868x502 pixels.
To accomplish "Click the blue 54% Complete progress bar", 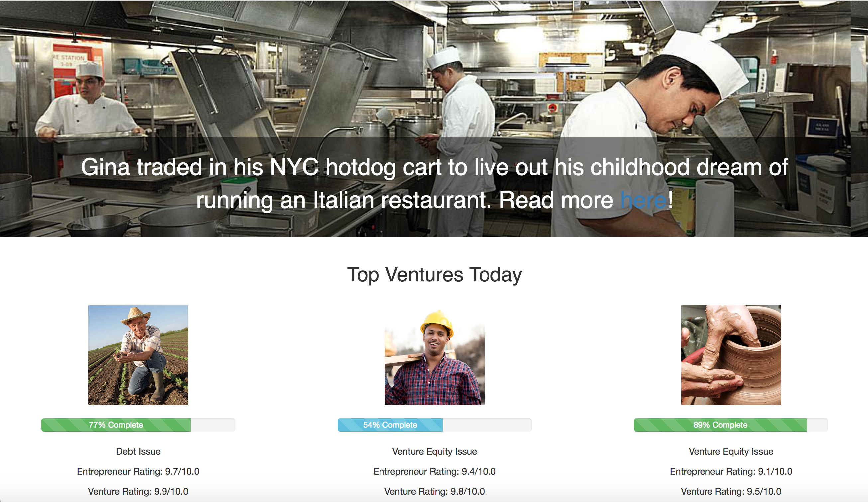I will pos(390,425).
